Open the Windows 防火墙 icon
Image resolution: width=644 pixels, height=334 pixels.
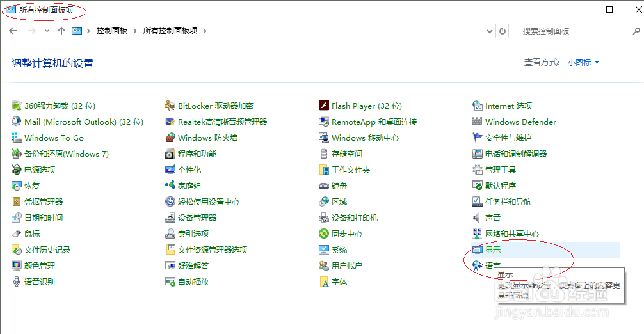point(170,138)
